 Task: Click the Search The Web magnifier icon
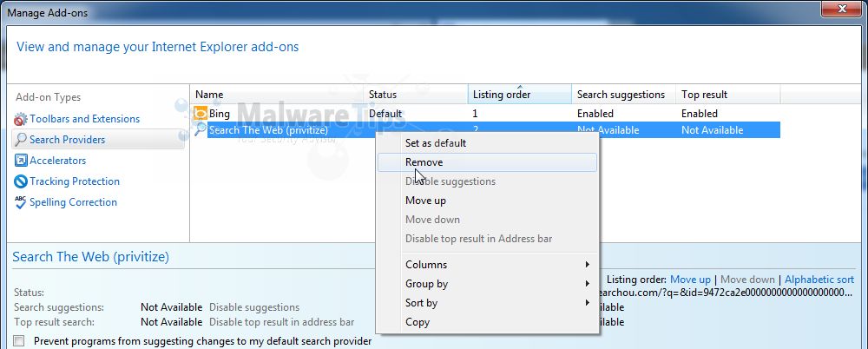coord(200,129)
